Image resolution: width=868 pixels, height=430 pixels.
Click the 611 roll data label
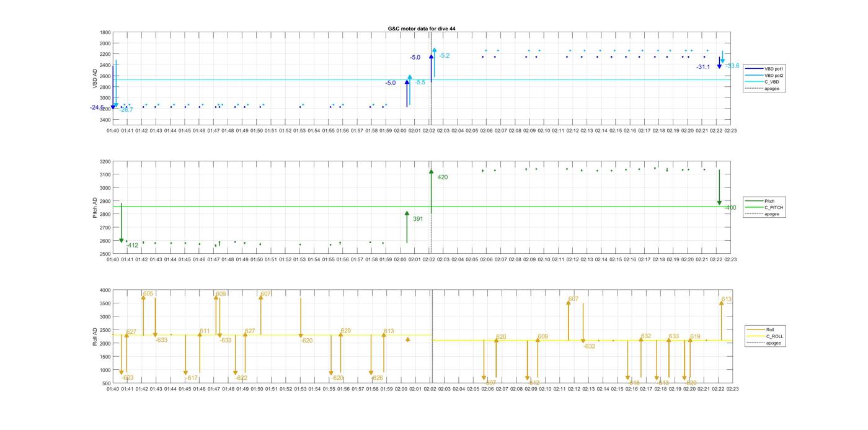(205, 331)
